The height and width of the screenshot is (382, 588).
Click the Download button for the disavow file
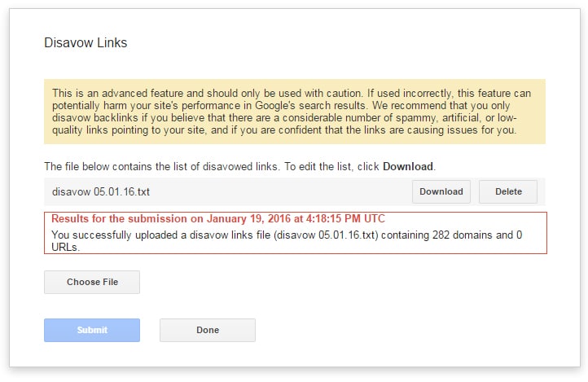pos(441,191)
